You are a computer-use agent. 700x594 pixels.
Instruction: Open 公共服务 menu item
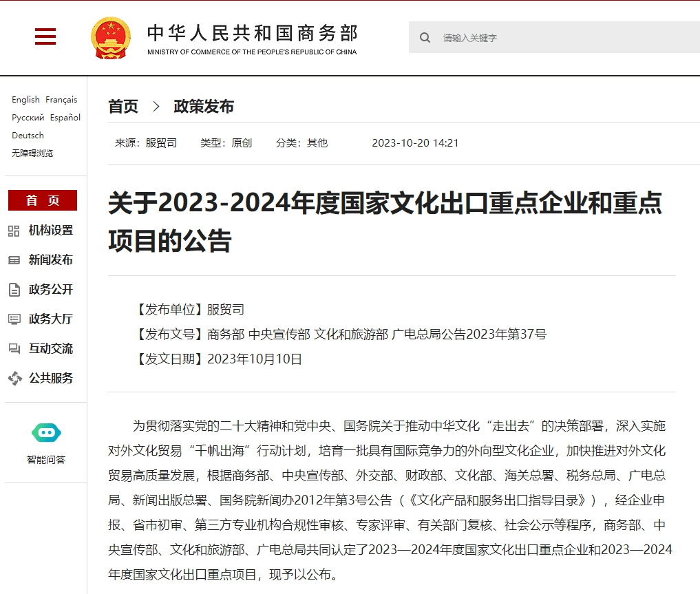(50, 378)
